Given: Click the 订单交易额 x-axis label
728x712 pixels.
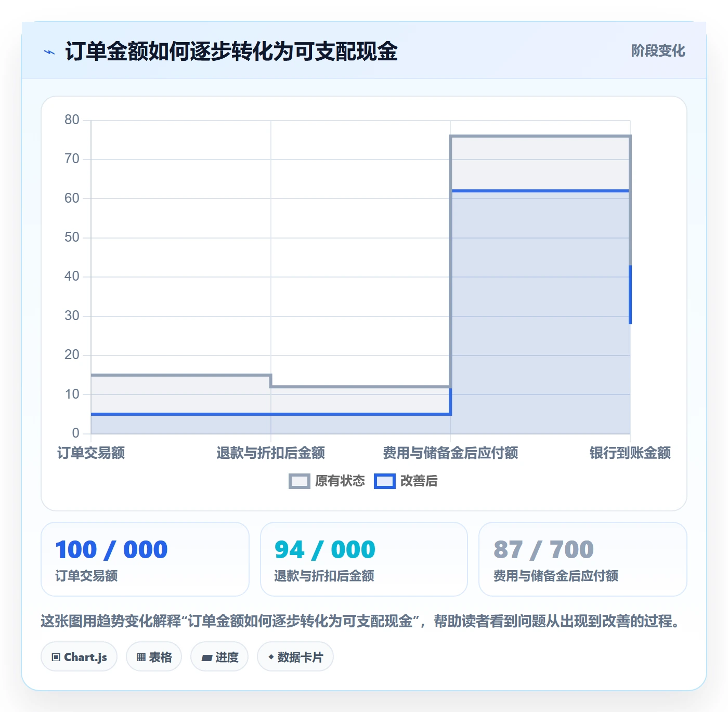Looking at the screenshot, I should 91,453.
